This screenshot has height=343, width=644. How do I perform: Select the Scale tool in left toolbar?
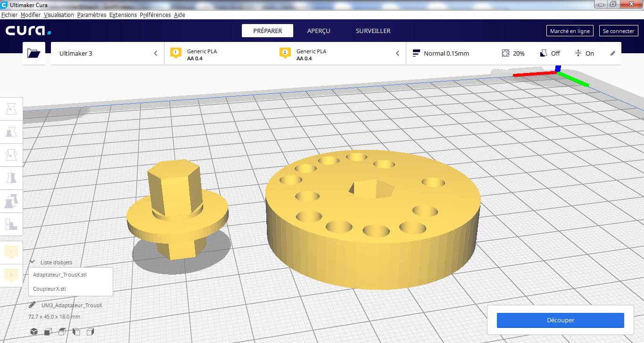(x=11, y=132)
